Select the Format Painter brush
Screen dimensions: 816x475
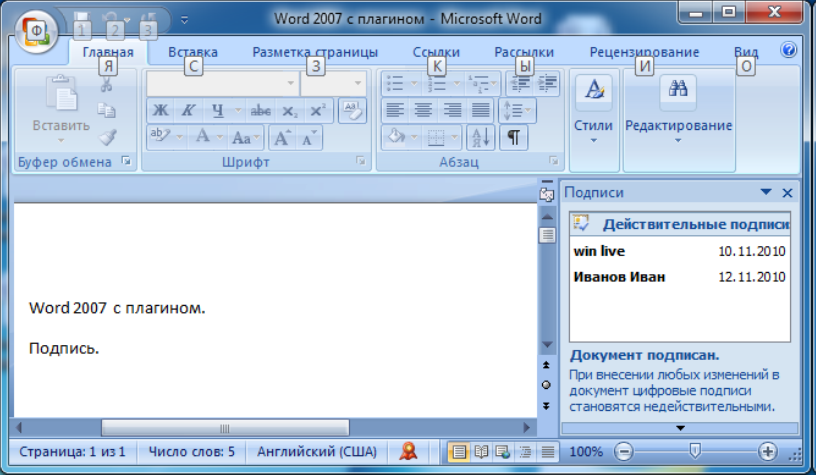[x=108, y=137]
